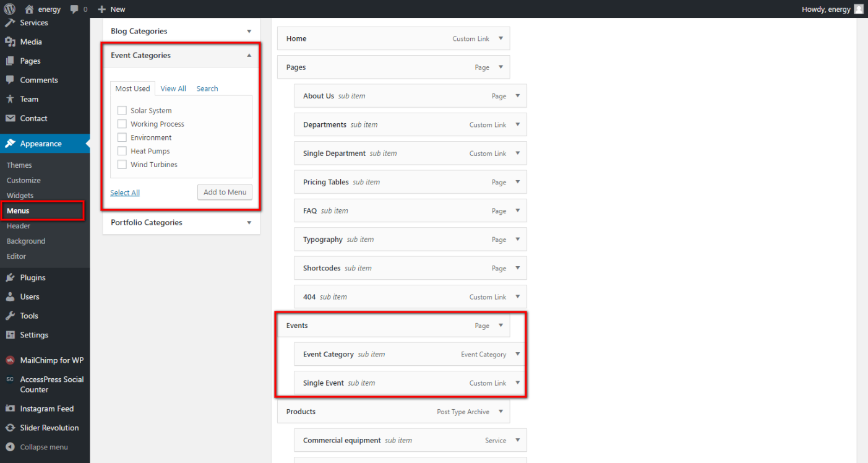Open the Widgets submenu item
This screenshot has height=463, width=868.
tap(20, 196)
